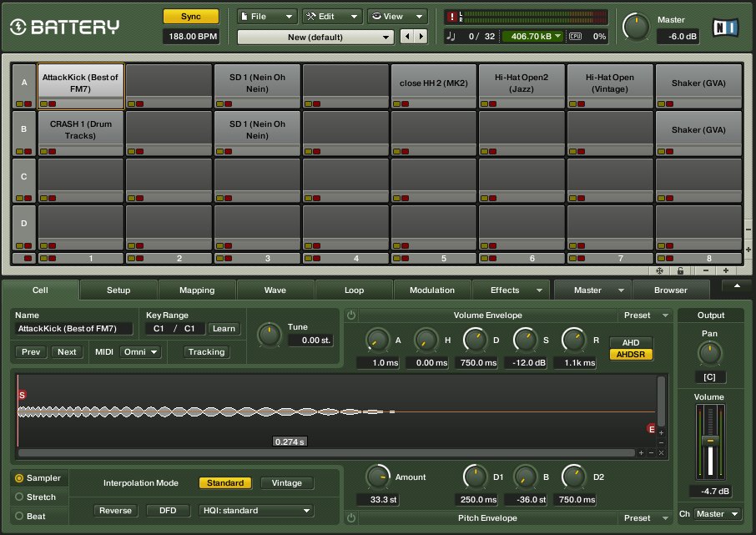Switch envelope mode to AHD
Viewport: 756px width, 535px height.
click(631, 342)
